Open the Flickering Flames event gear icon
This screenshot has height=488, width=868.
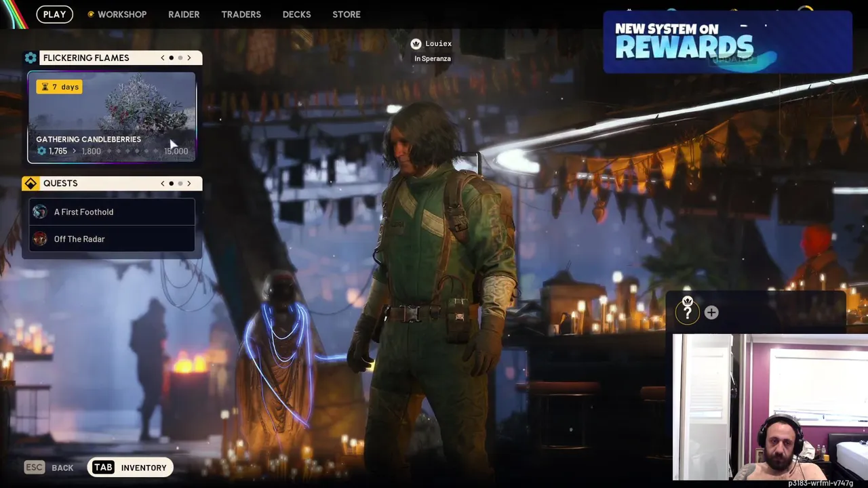point(31,58)
